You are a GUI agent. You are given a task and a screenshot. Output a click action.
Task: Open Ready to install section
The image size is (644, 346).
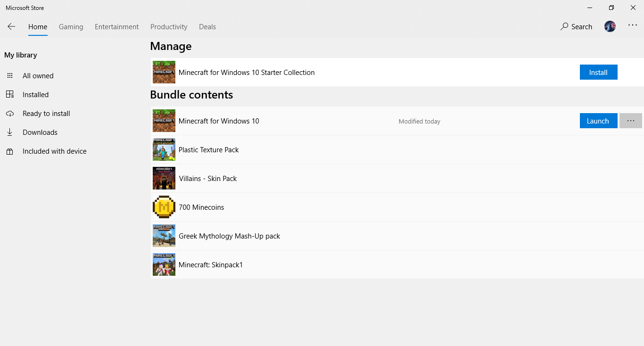tap(46, 114)
